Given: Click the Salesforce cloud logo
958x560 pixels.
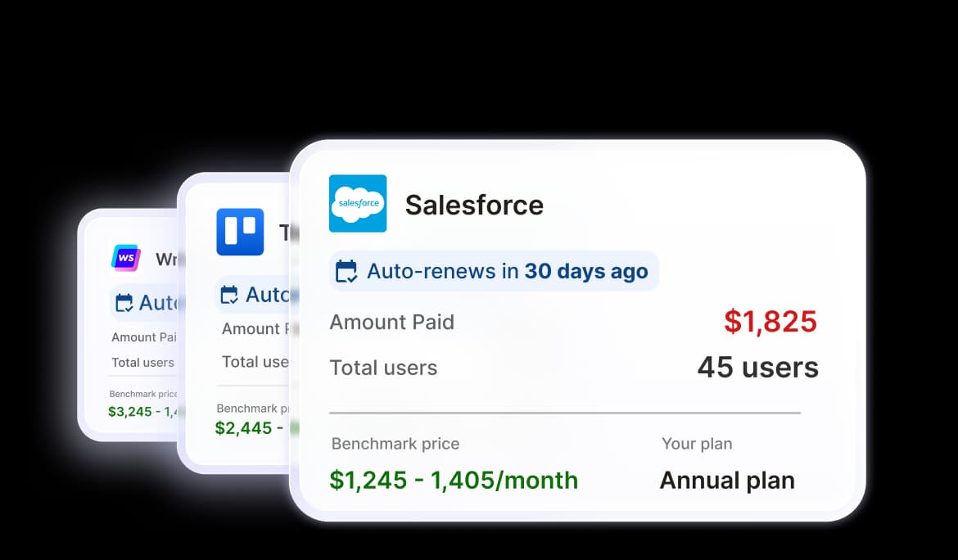Looking at the screenshot, I should [x=358, y=203].
